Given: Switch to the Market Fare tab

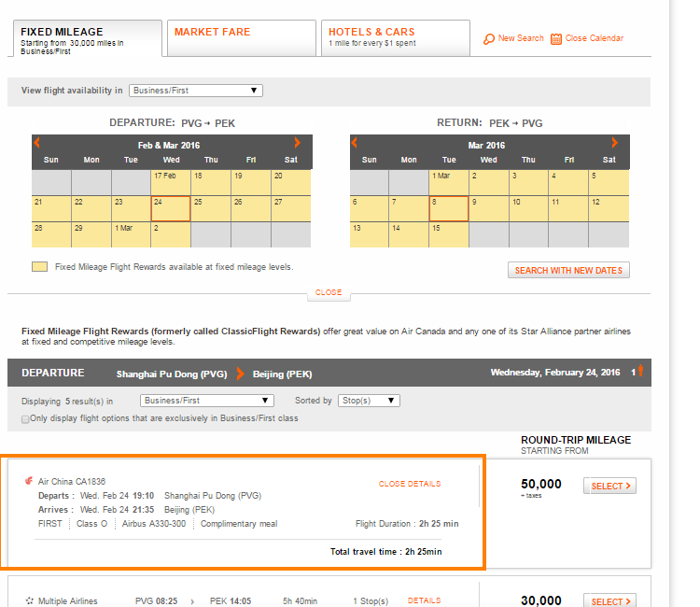Looking at the screenshot, I should pyautogui.click(x=242, y=38).
